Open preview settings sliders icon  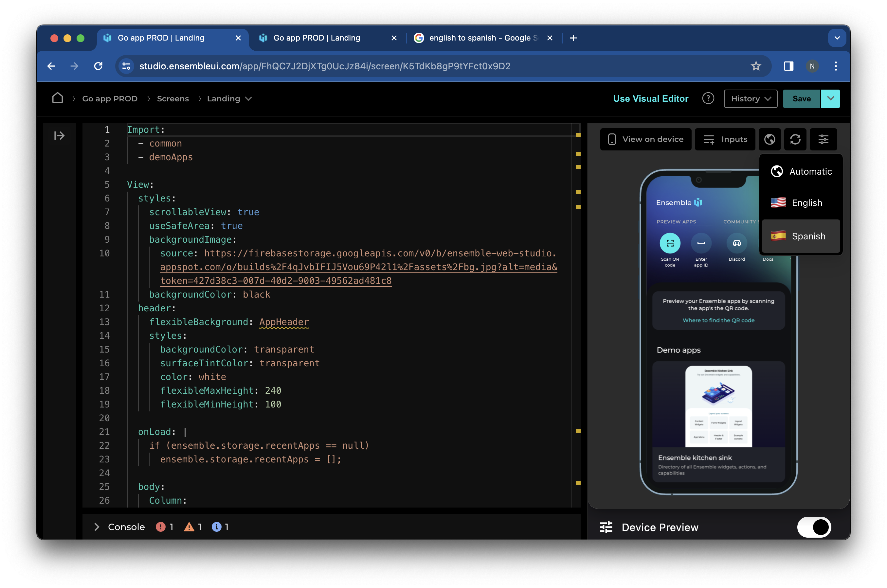pyautogui.click(x=823, y=140)
